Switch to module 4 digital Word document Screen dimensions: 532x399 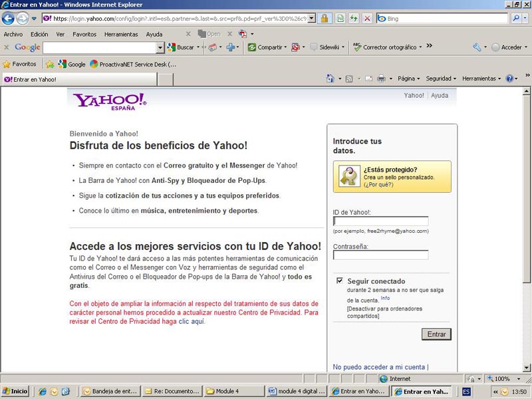coord(297,391)
